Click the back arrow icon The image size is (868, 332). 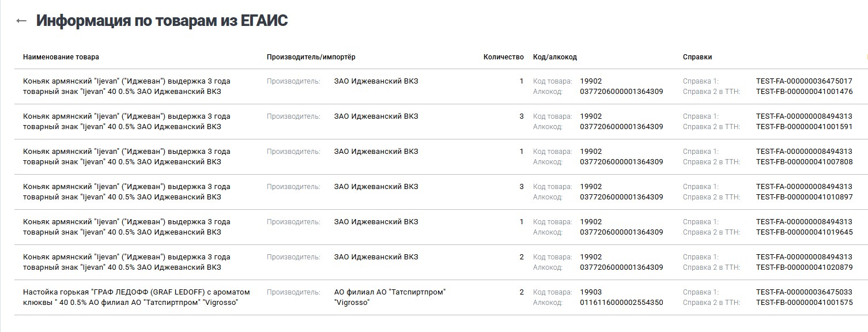click(21, 21)
